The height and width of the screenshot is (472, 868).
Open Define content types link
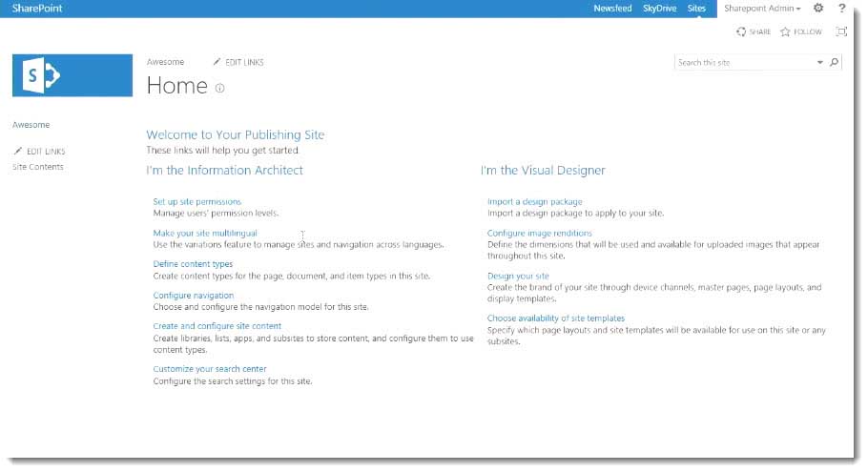click(x=193, y=264)
